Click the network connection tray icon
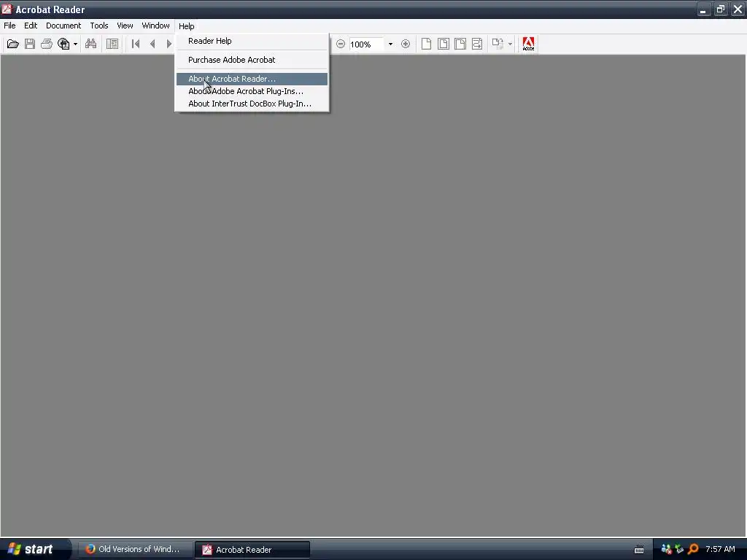This screenshot has width=747, height=560. (679, 550)
